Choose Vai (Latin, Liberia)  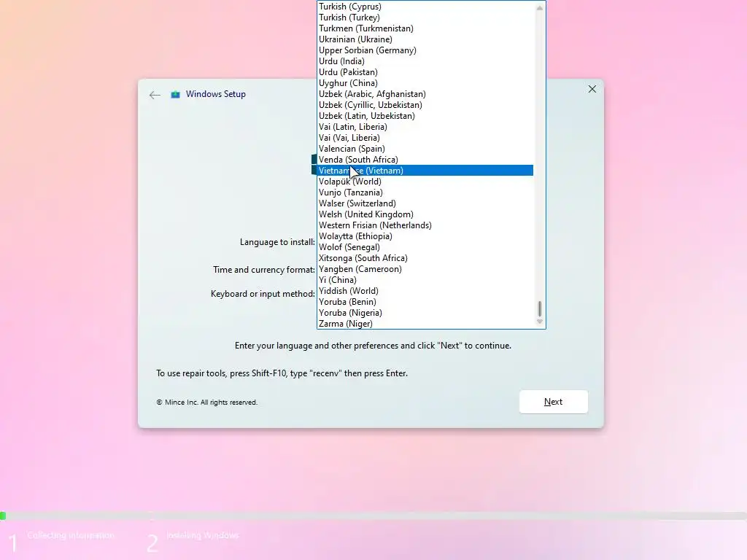click(425, 127)
